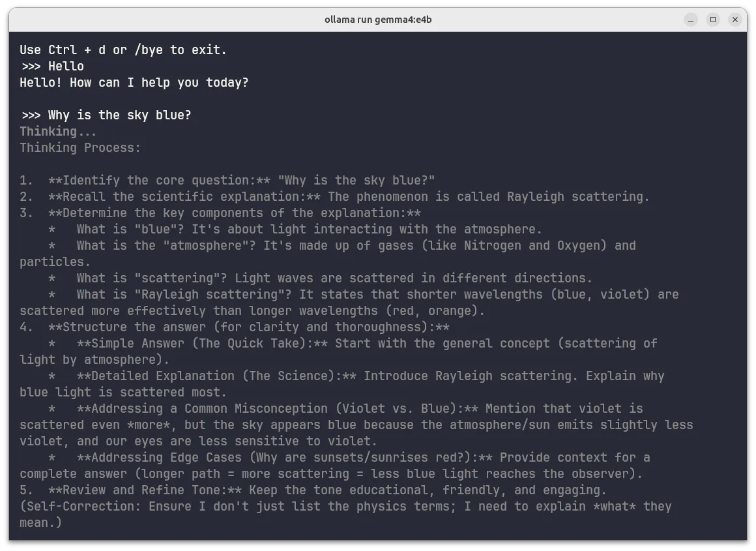Viewport: 756px width, 551px height.
Task: Minimize the ollama terminal window
Action: click(691, 20)
